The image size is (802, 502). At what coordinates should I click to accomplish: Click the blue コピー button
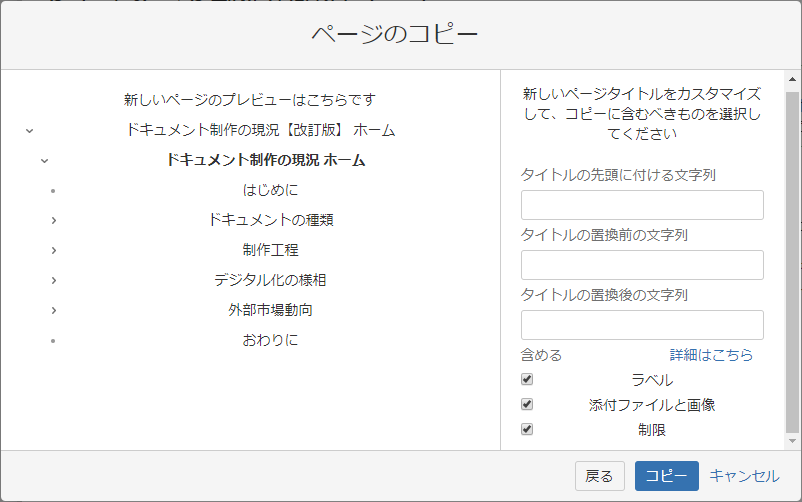[666, 476]
